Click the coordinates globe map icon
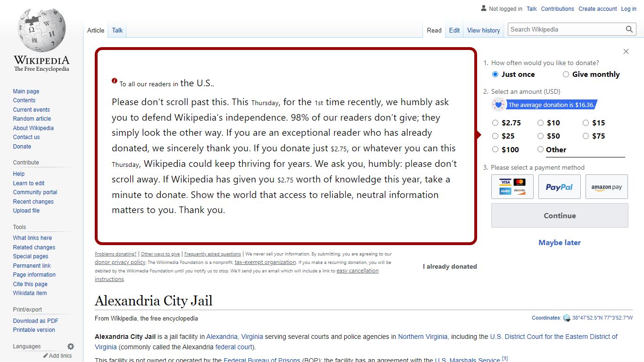644x362 pixels. tap(567, 318)
